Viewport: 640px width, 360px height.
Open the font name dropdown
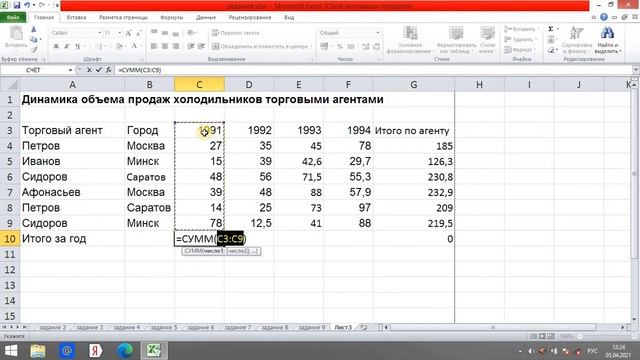coord(99,33)
